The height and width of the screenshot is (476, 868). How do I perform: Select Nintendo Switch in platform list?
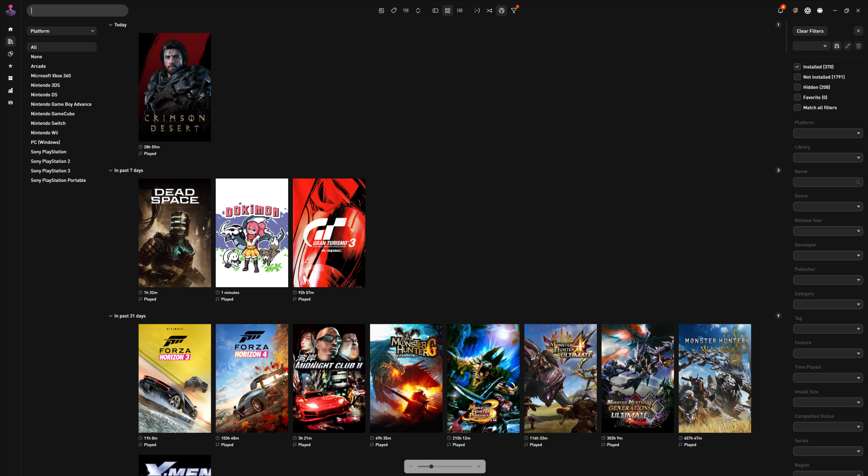pos(48,123)
